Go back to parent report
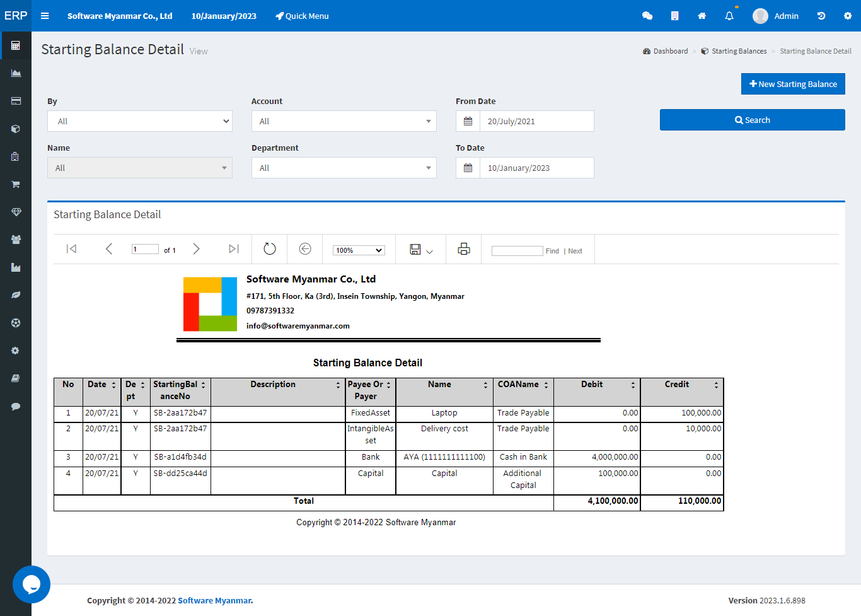 coord(305,249)
